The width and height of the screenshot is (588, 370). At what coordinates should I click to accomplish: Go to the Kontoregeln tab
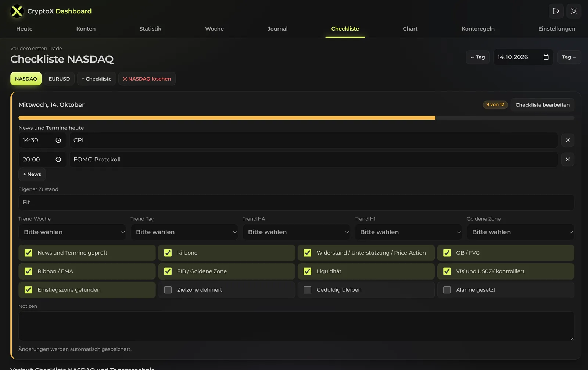478,29
